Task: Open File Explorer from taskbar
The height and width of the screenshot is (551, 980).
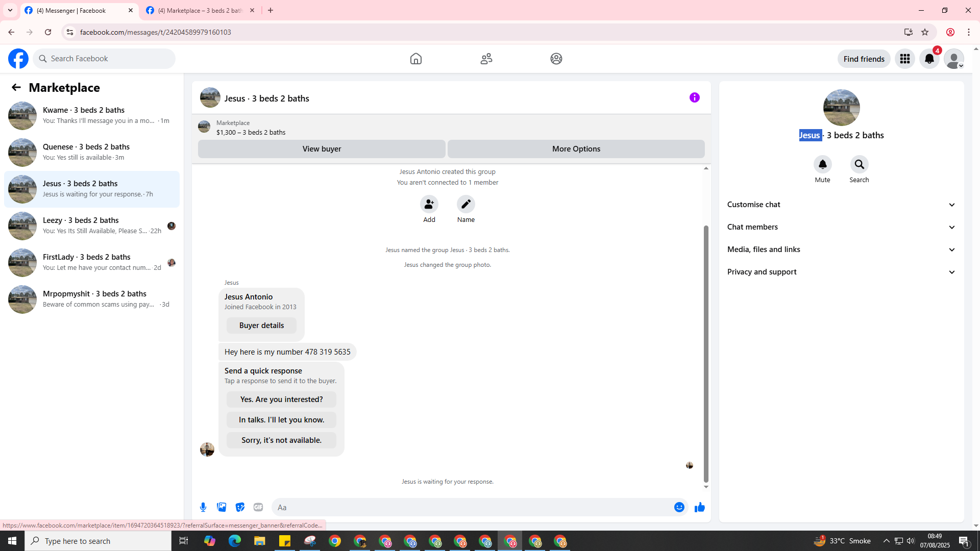Action: [260, 541]
